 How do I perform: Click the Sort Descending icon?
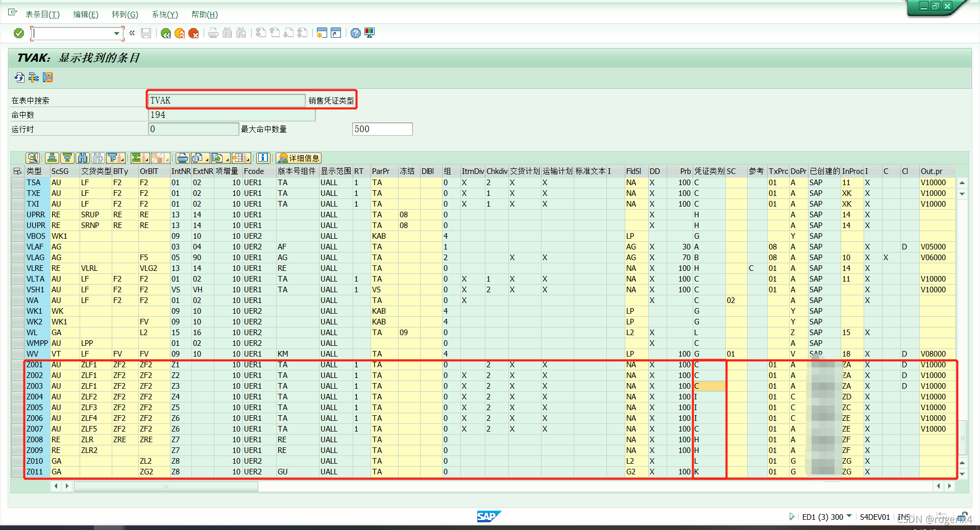(x=67, y=158)
